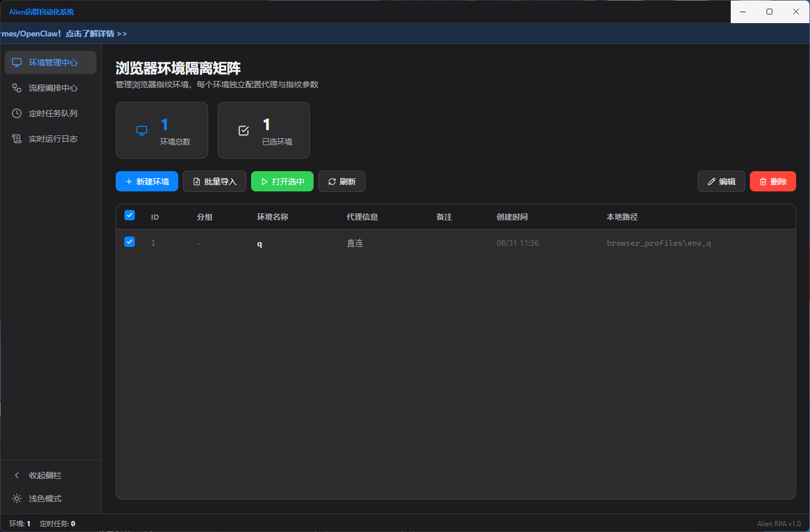Click the Alien店群自动化系统 window title

pyautogui.click(x=42, y=12)
